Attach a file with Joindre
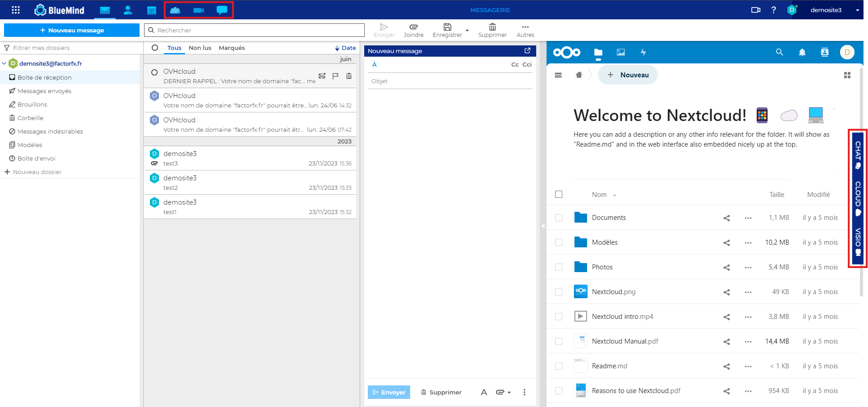The width and height of the screenshot is (868, 407). [413, 31]
